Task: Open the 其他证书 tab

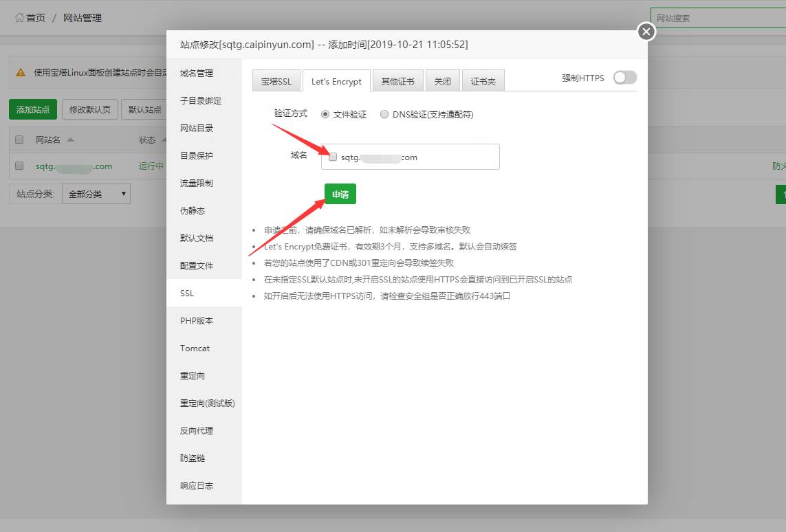Action: [x=397, y=81]
